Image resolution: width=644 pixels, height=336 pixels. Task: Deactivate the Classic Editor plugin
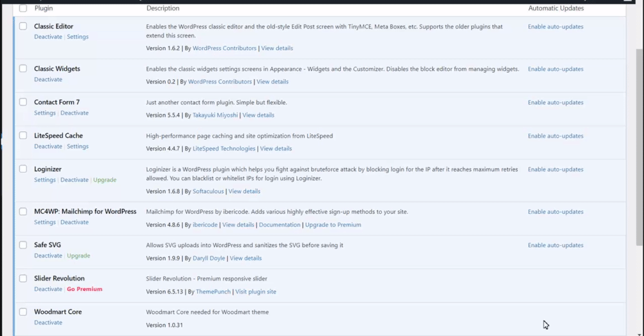point(48,37)
